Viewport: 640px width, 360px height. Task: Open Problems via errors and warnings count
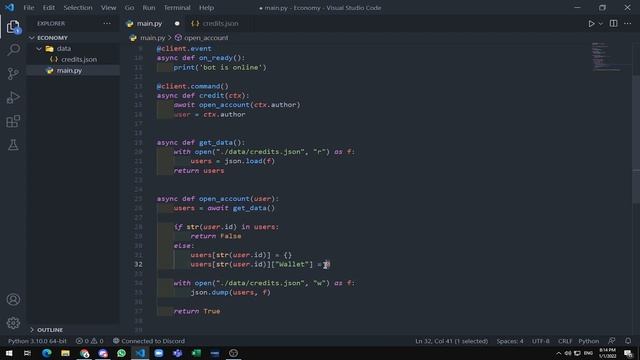(x=89, y=341)
